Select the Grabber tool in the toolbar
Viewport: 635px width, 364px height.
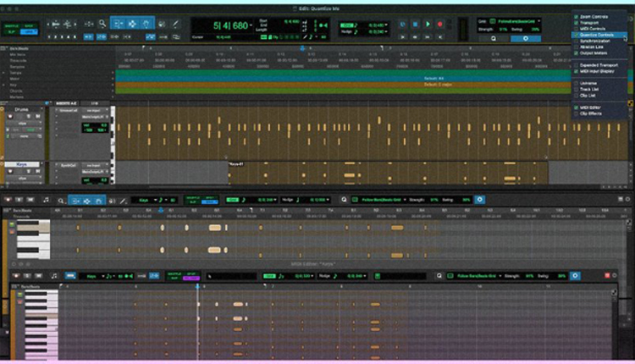(146, 24)
